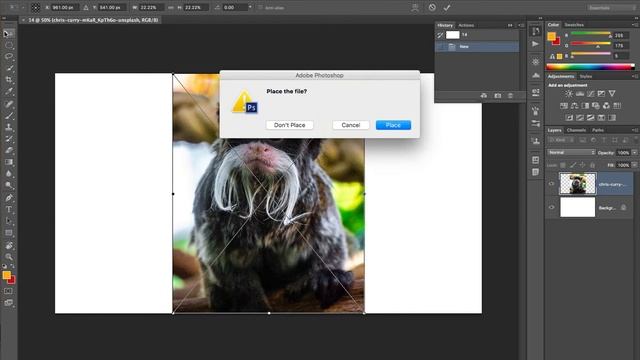Select the Crop tool
The height and width of the screenshot is (360, 640).
[x=9, y=80]
